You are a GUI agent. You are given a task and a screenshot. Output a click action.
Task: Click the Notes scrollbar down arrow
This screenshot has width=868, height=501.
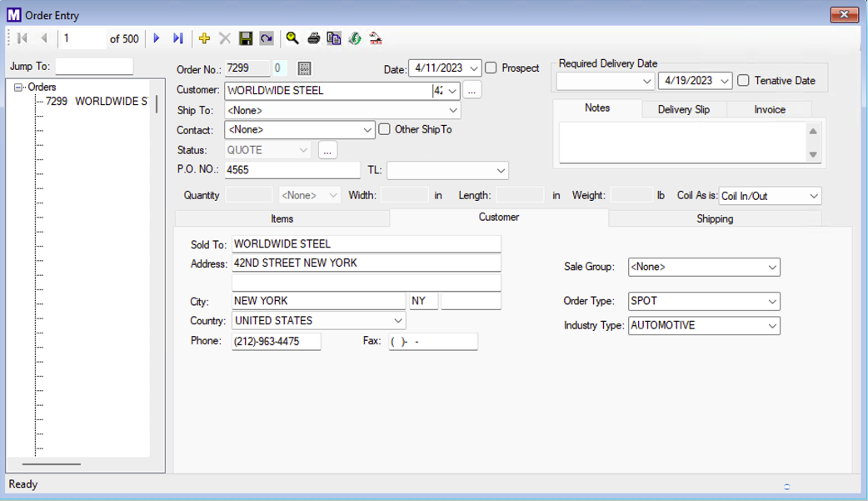[x=813, y=155]
